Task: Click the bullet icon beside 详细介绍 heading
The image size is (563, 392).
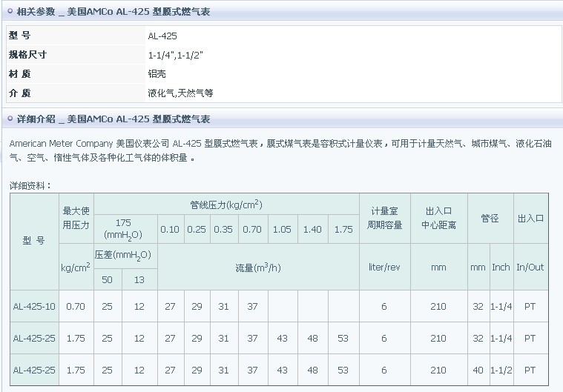Action: [10, 119]
